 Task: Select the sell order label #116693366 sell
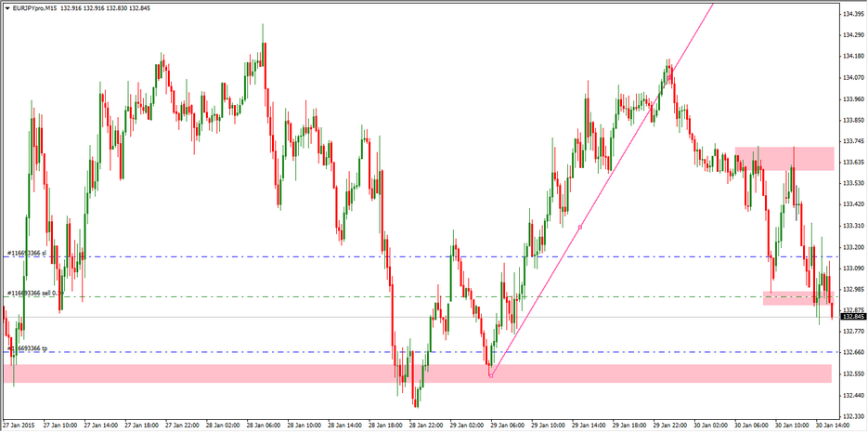point(32,293)
